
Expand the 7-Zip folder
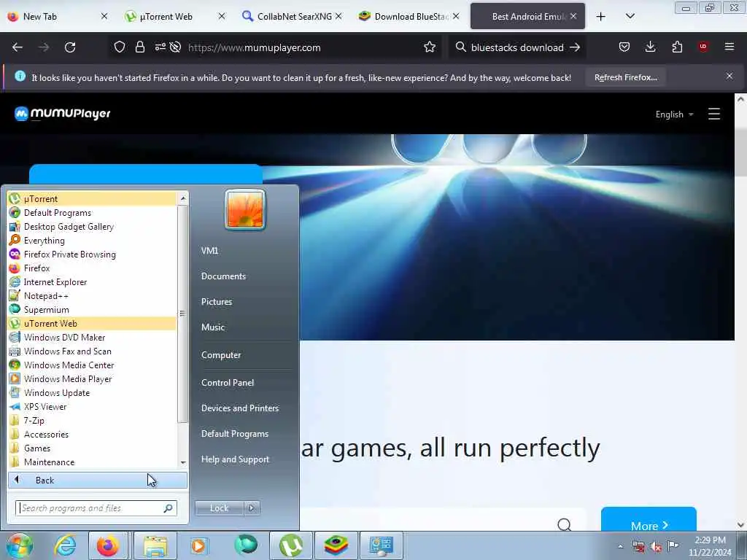pyautogui.click(x=92, y=420)
